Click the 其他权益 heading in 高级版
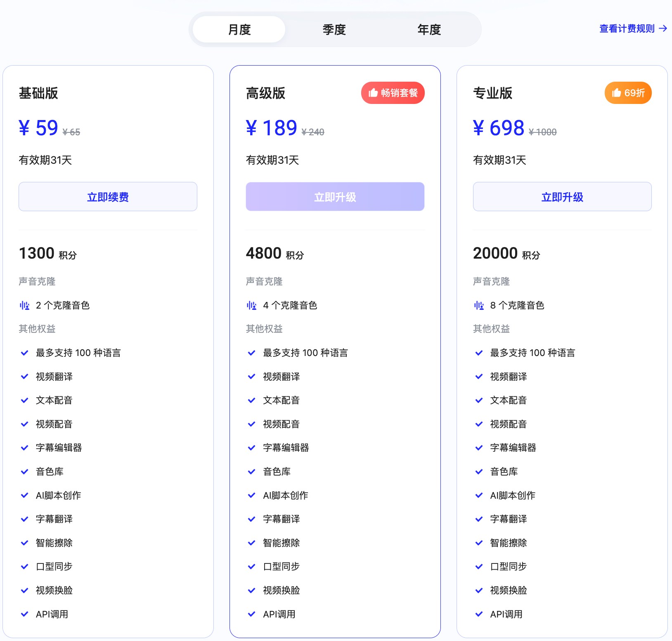The width and height of the screenshot is (672, 641). coord(264,329)
